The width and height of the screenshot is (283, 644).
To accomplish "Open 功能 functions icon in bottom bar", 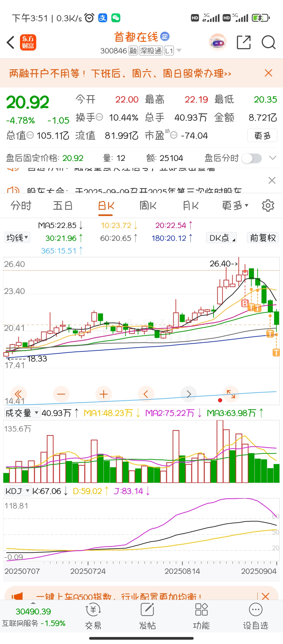I will pyautogui.click(x=201, y=616).
